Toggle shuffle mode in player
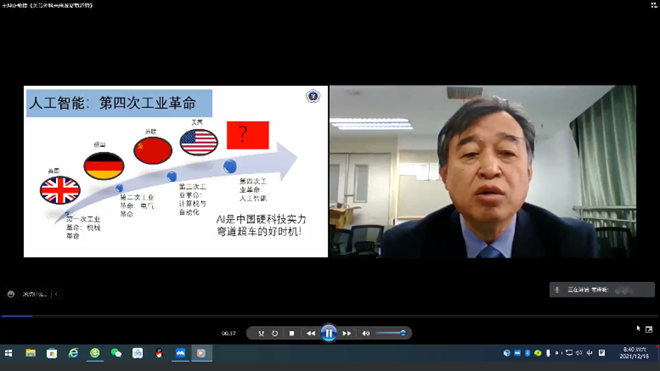 click(x=261, y=333)
